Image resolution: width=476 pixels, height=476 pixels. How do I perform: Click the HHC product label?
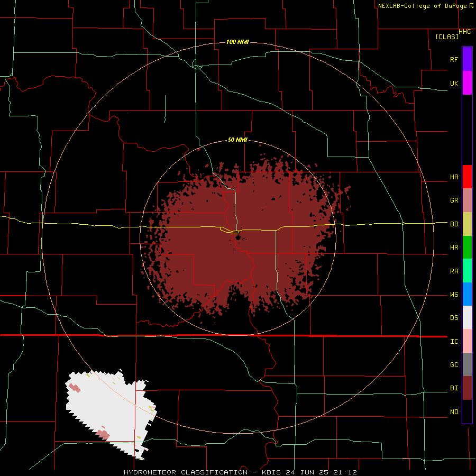tap(464, 32)
